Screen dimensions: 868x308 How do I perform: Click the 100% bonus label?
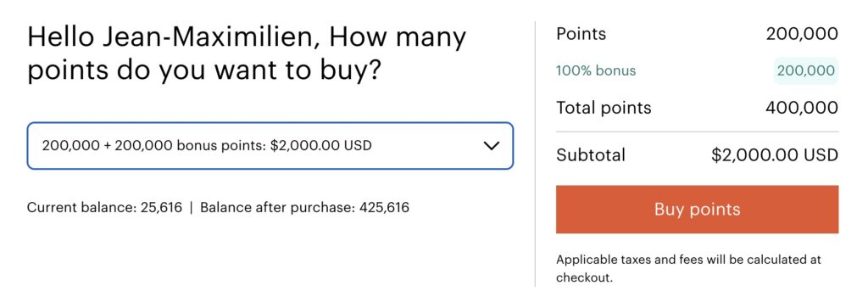596,71
